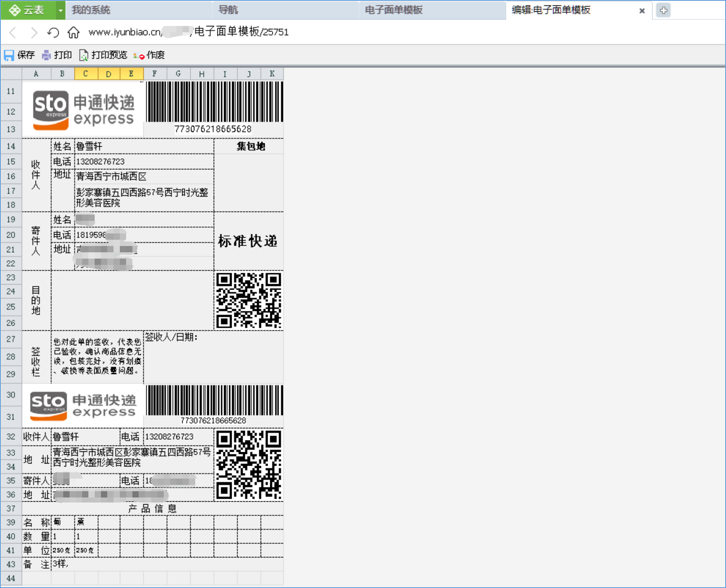Close the 编辑:电子面单模板 tab
Viewport: 726px width, 588px height.
tap(642, 11)
